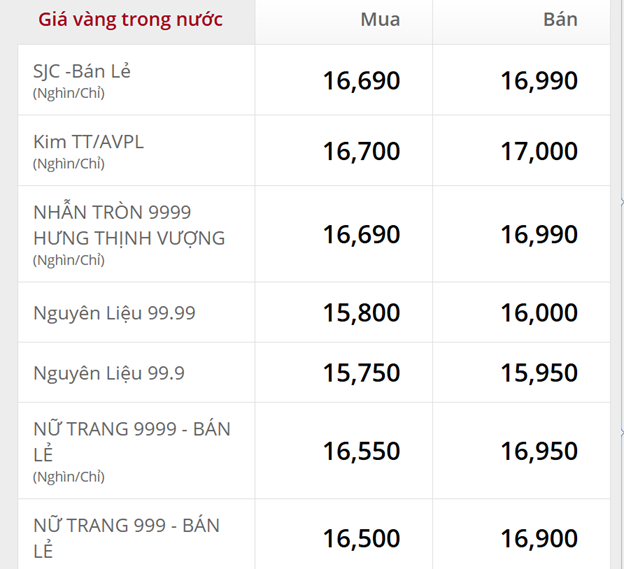
Task: Click NỮ TRANG 9999 buy price 16,550
Action: coord(361,451)
